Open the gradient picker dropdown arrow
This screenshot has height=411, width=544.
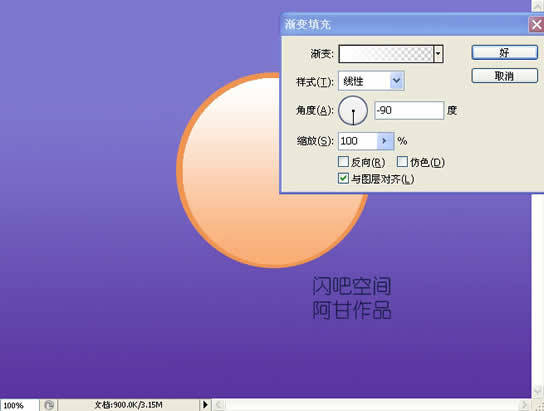(438, 54)
